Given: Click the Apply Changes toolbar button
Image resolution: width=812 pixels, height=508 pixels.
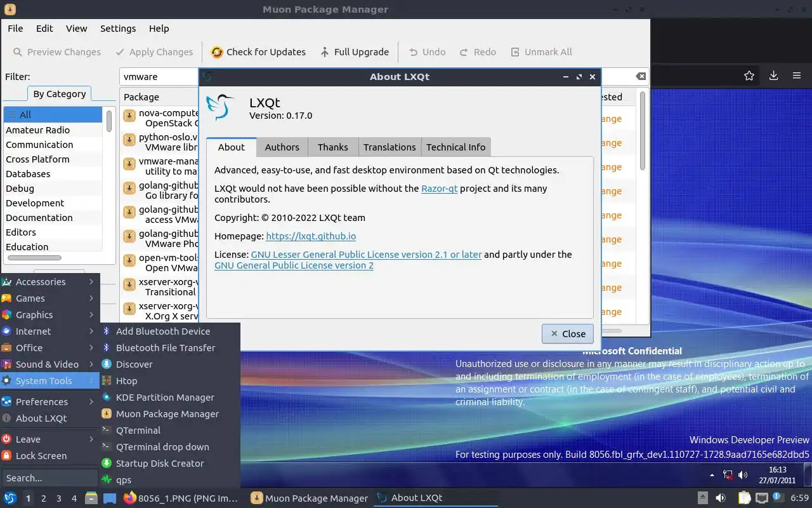Looking at the screenshot, I should (x=154, y=52).
